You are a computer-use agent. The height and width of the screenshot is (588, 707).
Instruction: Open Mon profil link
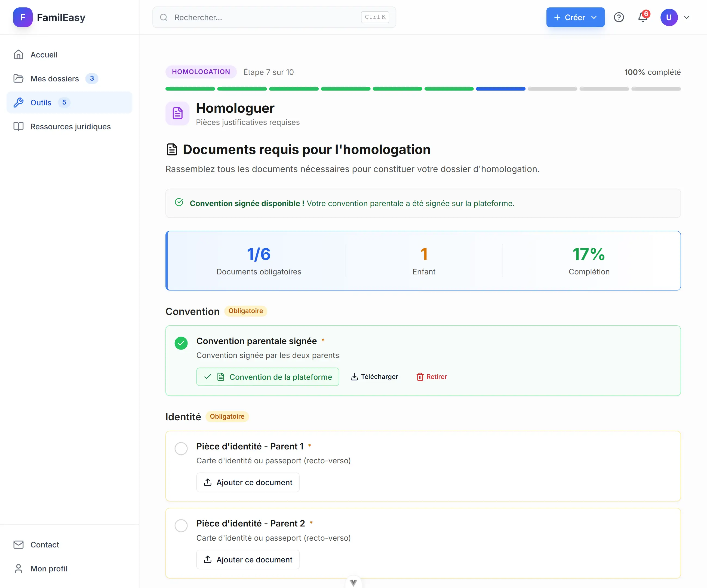point(69,568)
